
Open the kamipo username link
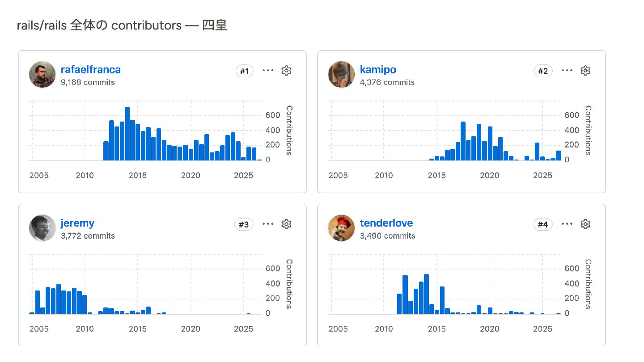pyautogui.click(x=378, y=70)
